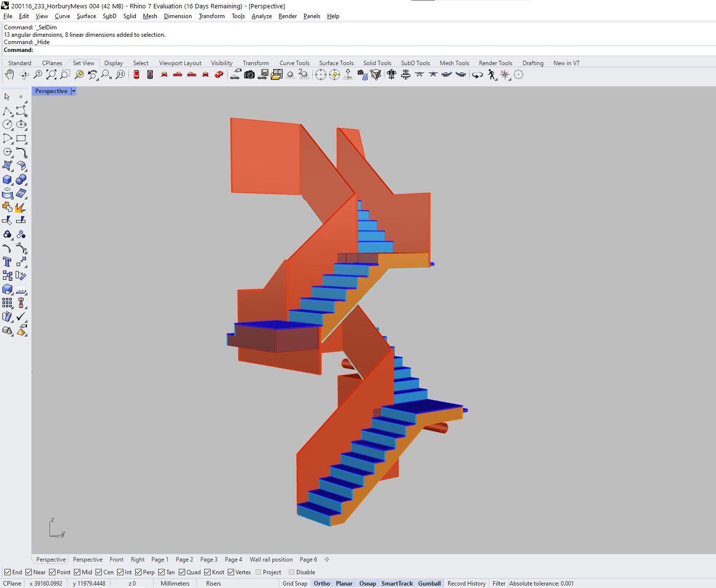Switch to the Wall rail position layout

(271, 559)
